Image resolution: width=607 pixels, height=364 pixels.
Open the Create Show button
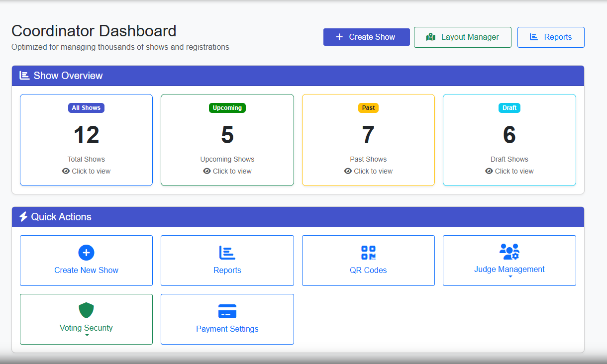click(x=367, y=37)
